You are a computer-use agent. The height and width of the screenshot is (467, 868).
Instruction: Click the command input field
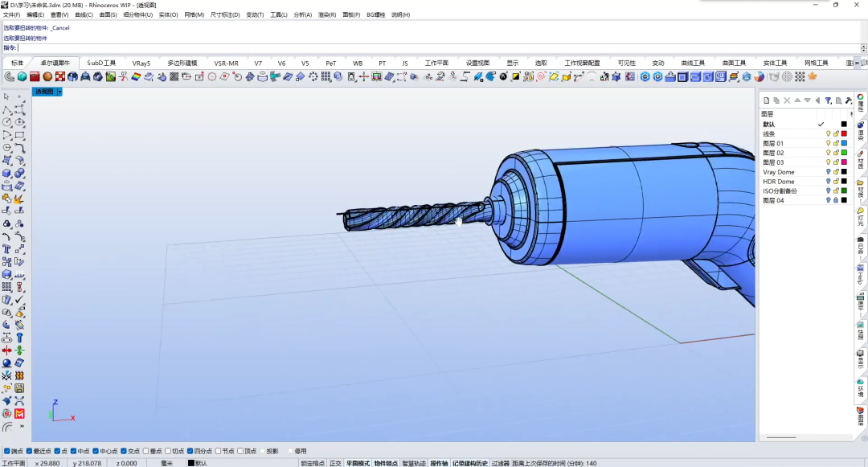(439, 48)
